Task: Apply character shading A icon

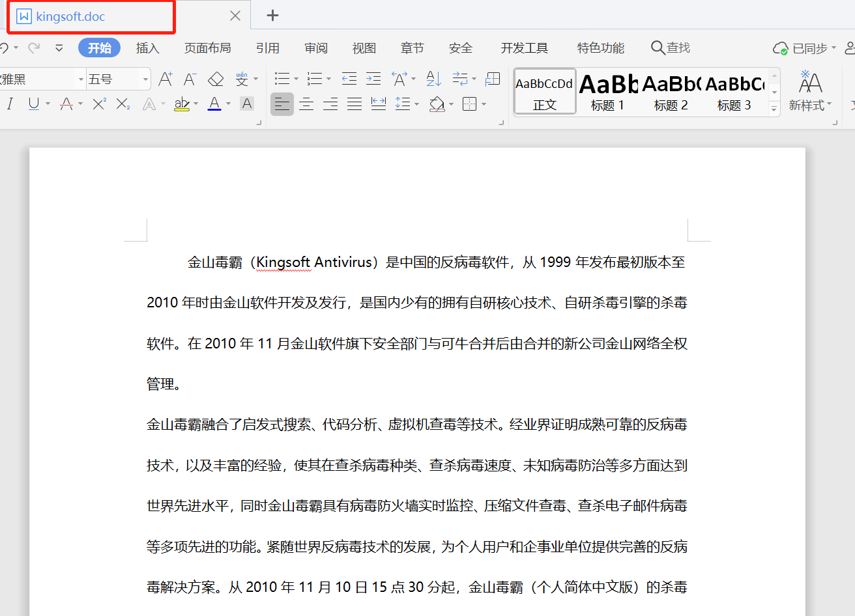Action: (x=247, y=104)
